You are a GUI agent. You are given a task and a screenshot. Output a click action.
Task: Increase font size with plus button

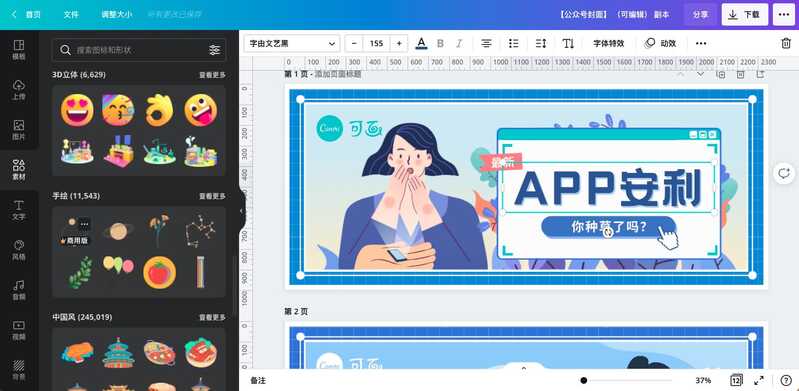coord(399,43)
